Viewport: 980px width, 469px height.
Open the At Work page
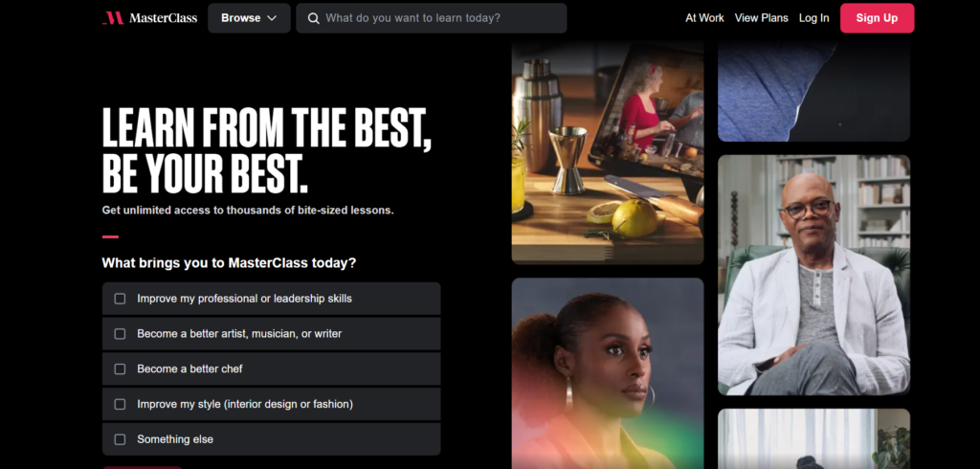pos(704,18)
